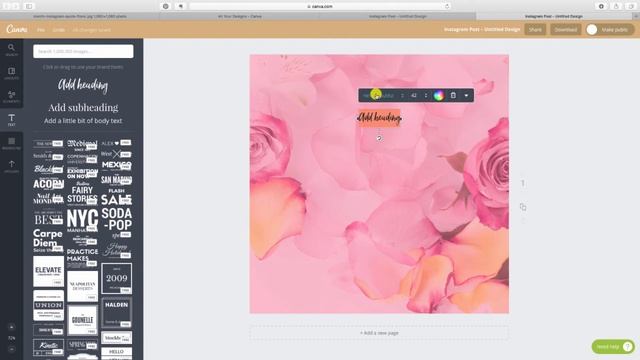Click the Safari downloads icon
640x360 pixels.
[x=601, y=6]
